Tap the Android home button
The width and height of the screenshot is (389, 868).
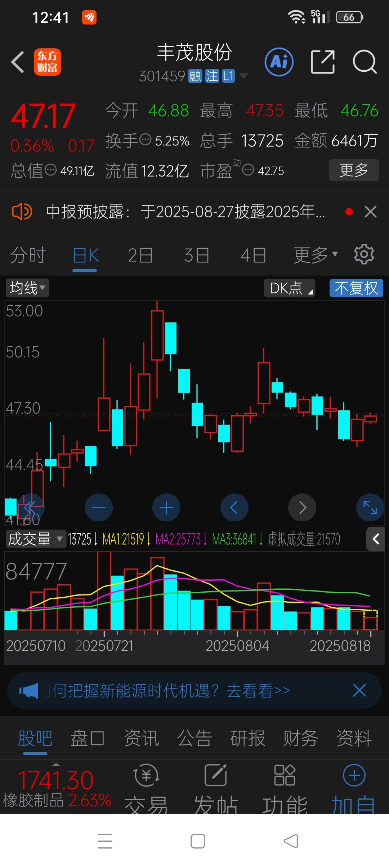point(198,841)
